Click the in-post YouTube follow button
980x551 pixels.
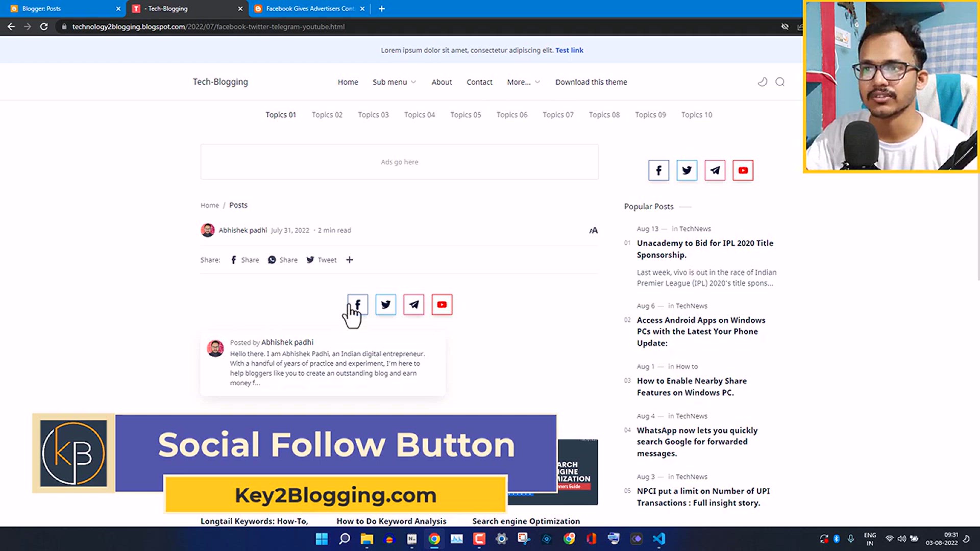(442, 305)
